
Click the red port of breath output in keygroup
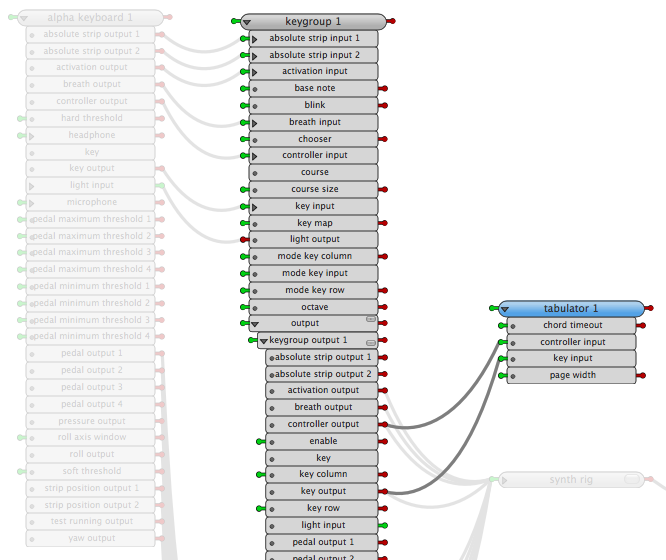coord(383,407)
